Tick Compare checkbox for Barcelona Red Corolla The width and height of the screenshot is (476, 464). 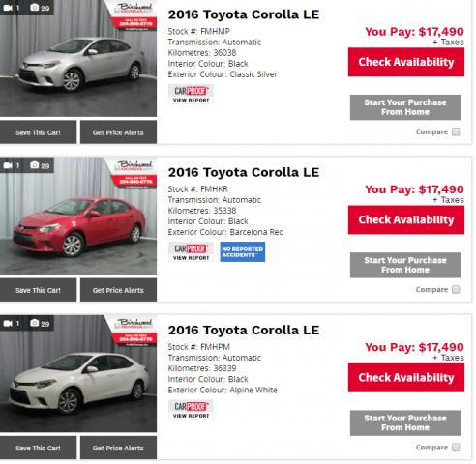[x=456, y=290]
